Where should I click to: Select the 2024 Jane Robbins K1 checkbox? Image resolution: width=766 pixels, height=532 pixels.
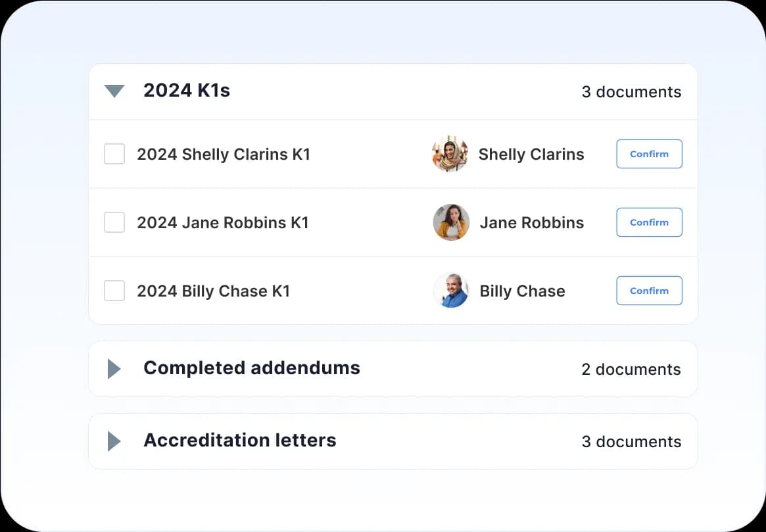point(114,222)
